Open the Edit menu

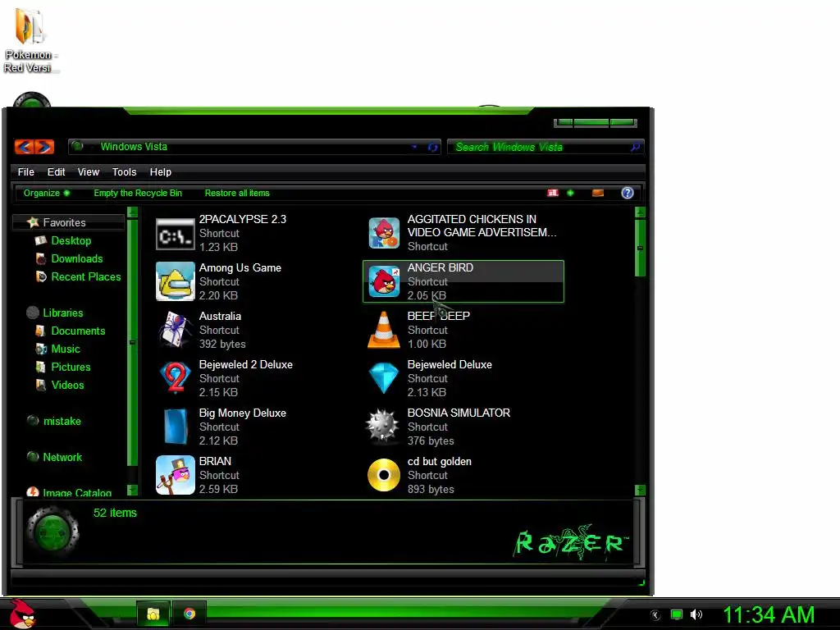pos(56,172)
